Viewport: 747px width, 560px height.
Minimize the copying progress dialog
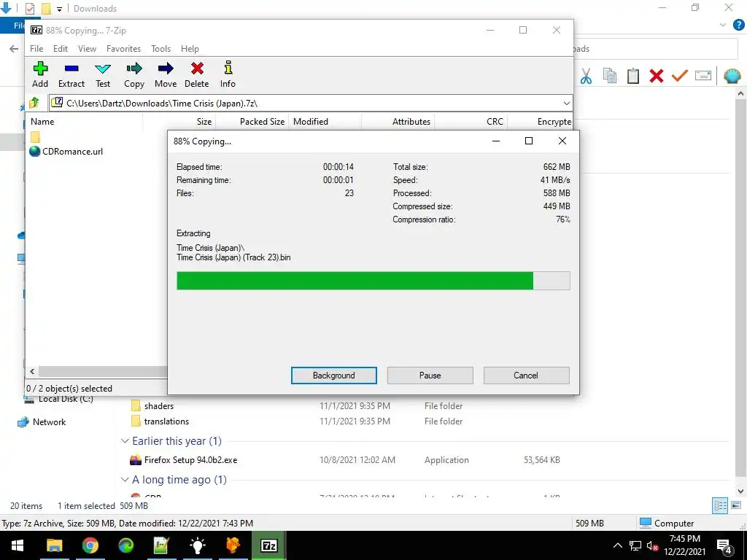pyautogui.click(x=496, y=141)
